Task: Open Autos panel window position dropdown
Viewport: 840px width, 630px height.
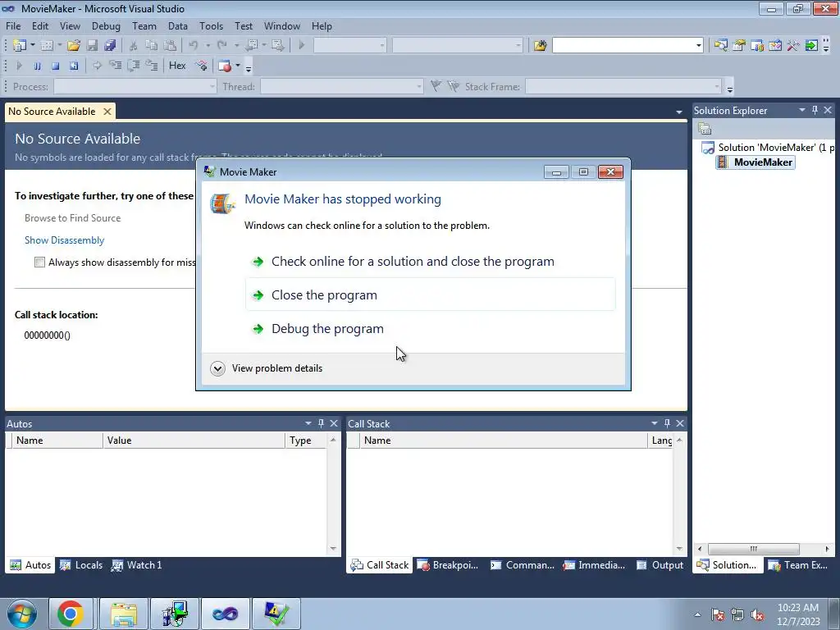Action: (x=308, y=423)
